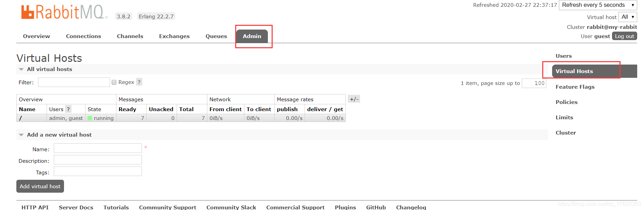Open the +/- column selector
Viewport: 644px width, 210px height.
(x=354, y=99)
